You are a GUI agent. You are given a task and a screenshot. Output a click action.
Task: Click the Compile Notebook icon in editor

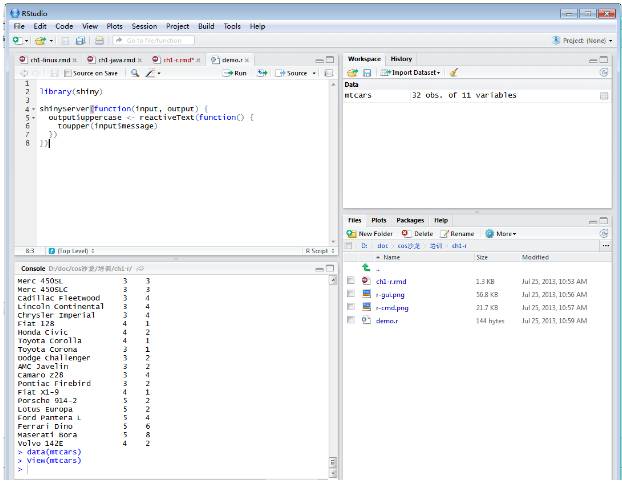(x=328, y=73)
